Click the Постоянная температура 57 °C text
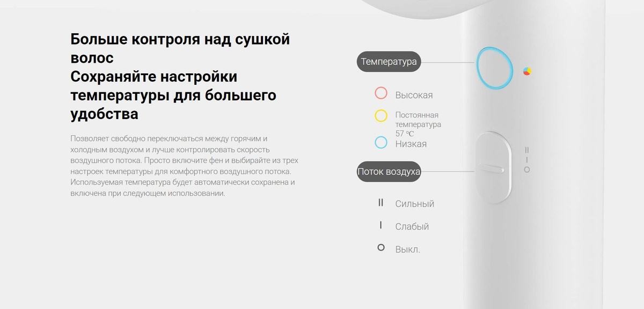Viewport: 644px width, 309px height. (x=418, y=124)
